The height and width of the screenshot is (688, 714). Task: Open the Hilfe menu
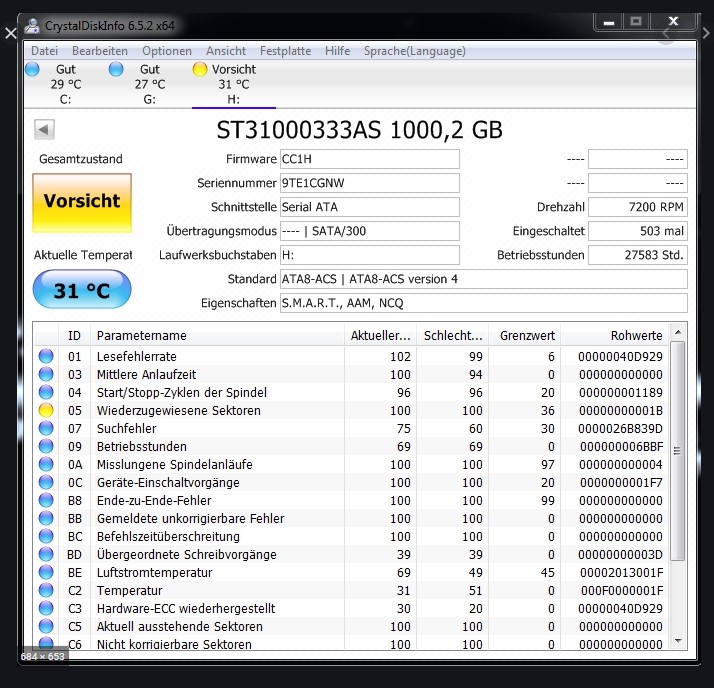pyautogui.click(x=337, y=51)
